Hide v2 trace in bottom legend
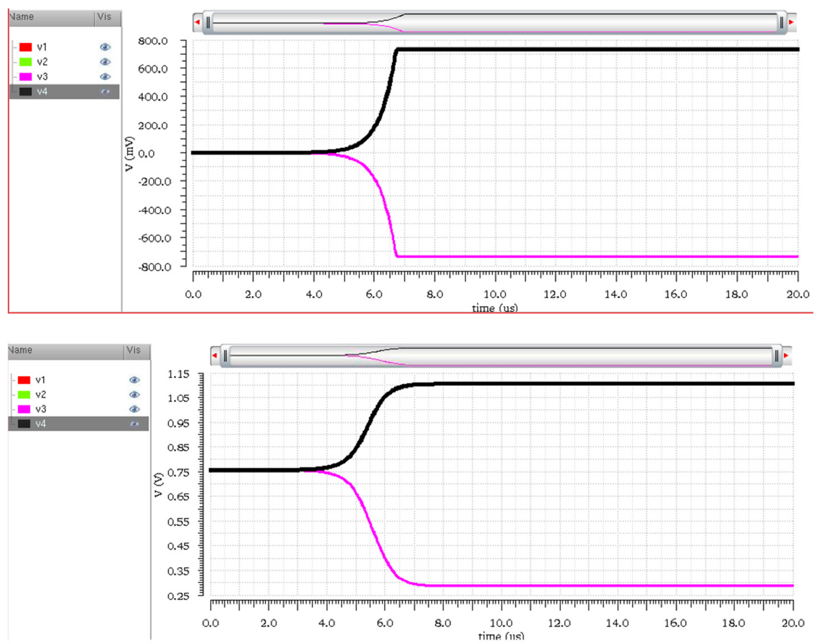This screenshot has height=644, width=819. pyautogui.click(x=134, y=394)
